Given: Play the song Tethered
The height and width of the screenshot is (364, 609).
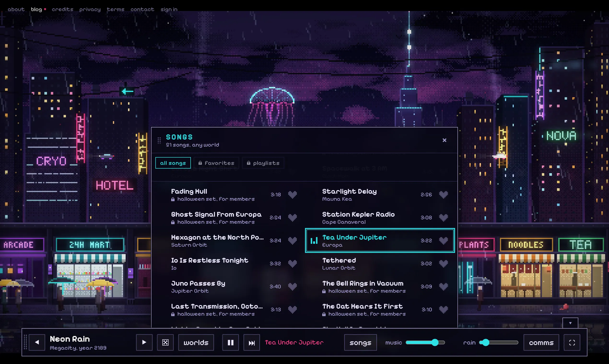Looking at the screenshot, I should [x=380, y=264].
